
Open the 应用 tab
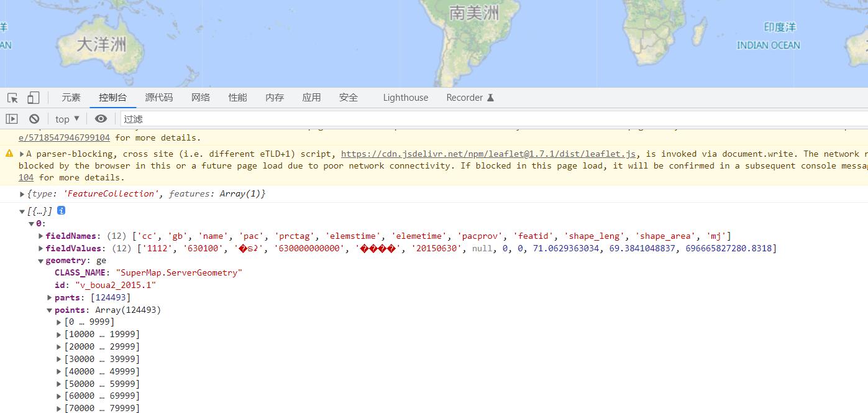pos(311,98)
